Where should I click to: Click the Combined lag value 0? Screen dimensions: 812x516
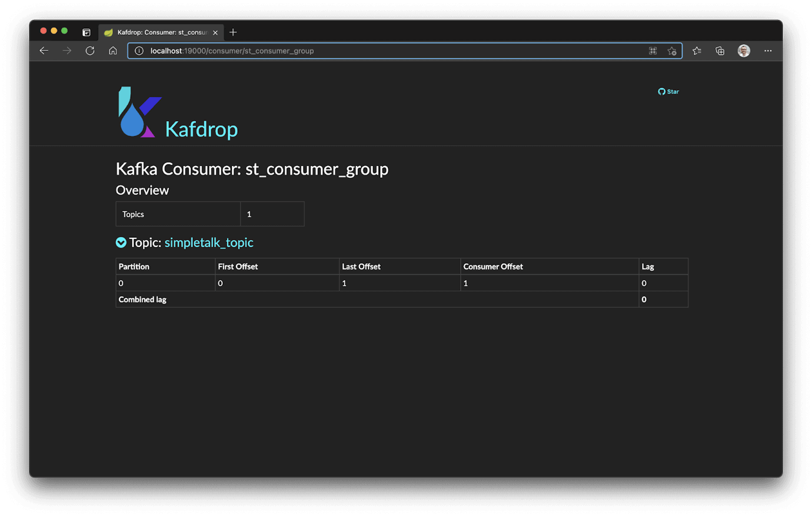click(644, 299)
